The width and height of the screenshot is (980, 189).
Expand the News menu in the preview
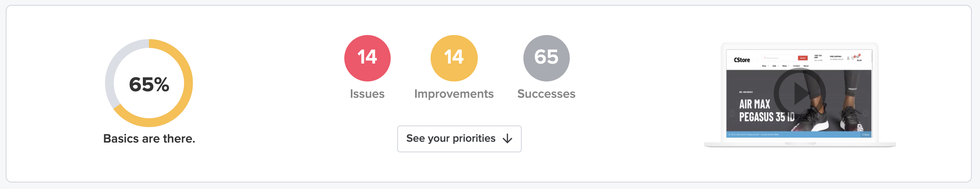click(x=786, y=66)
